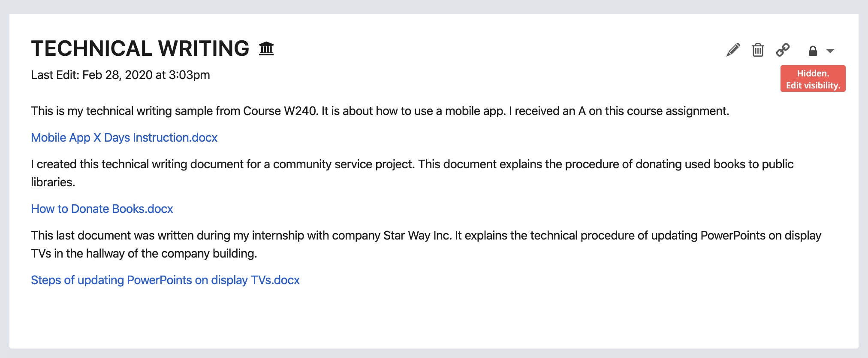
Task: Select the Edit visibility text in the badge
Action: tap(813, 85)
